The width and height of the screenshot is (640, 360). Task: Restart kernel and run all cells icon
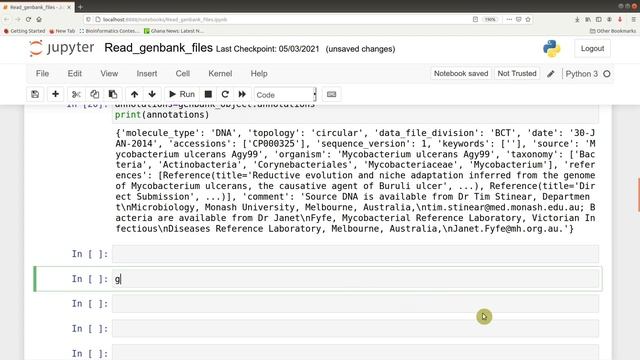point(242,94)
